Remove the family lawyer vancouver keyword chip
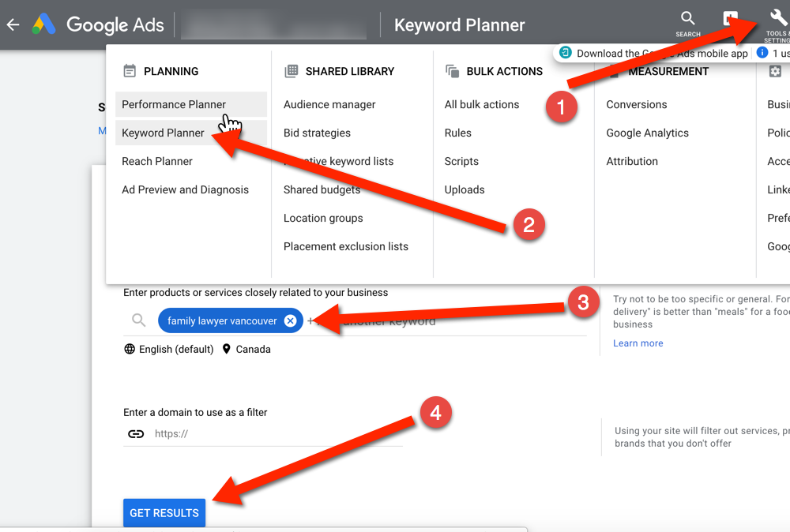This screenshot has width=790, height=532. coord(290,320)
